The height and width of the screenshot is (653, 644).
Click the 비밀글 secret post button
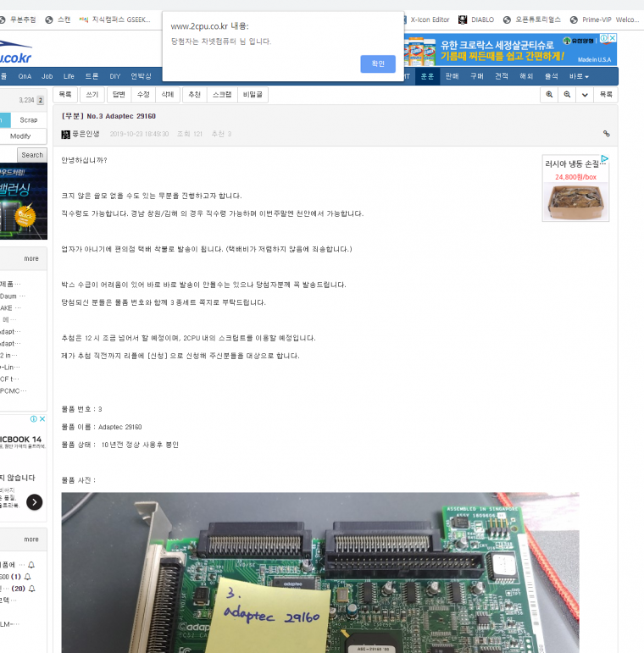[x=253, y=95]
